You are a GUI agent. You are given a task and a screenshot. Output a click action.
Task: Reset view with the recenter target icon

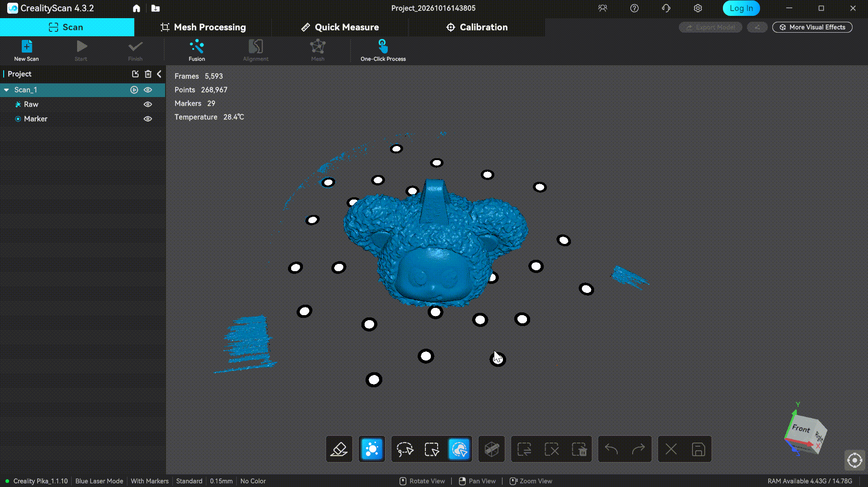855,461
